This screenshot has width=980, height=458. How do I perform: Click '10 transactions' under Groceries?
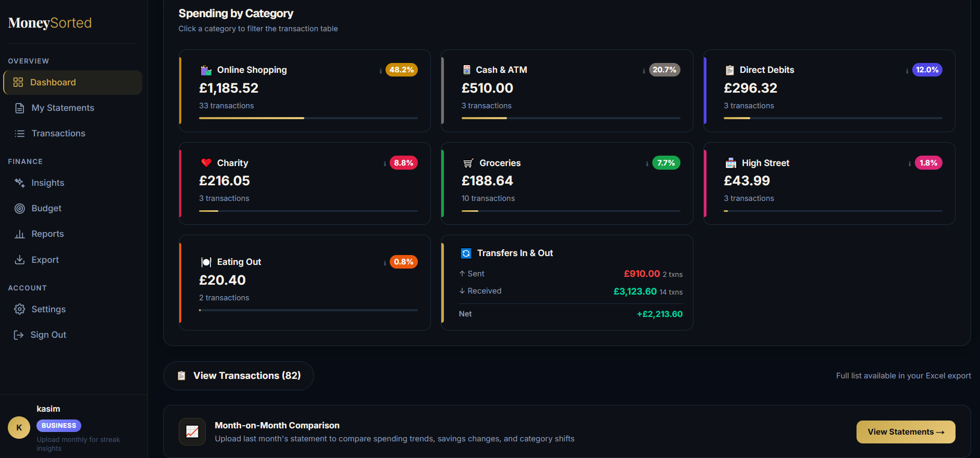pos(488,198)
